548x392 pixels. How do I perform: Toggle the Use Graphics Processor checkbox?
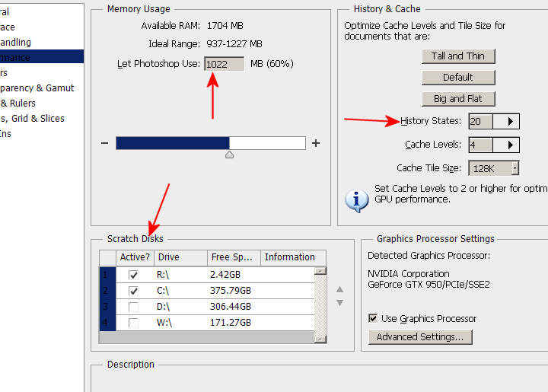373,318
